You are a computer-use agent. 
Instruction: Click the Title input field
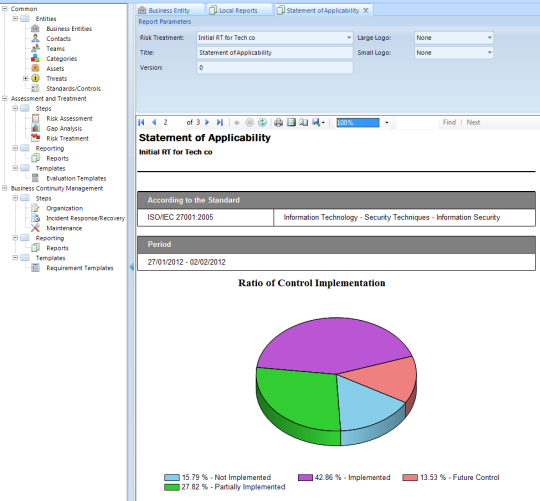[274, 53]
